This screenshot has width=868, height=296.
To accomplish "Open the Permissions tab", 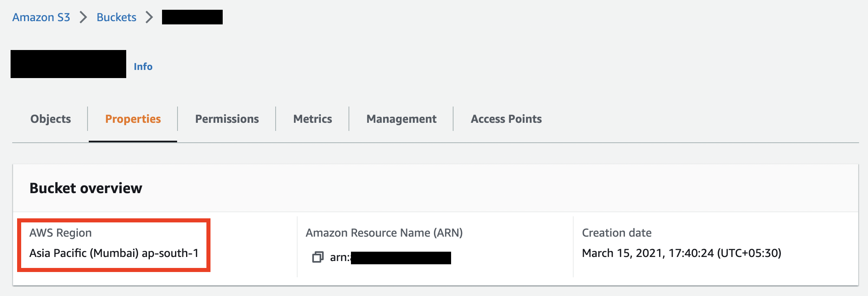I will coord(227,119).
